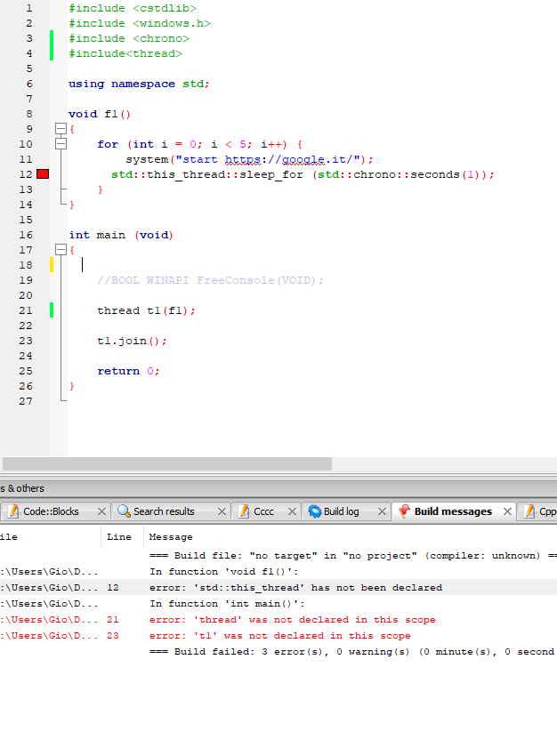Click the 'void f1()' declaration

(100, 114)
